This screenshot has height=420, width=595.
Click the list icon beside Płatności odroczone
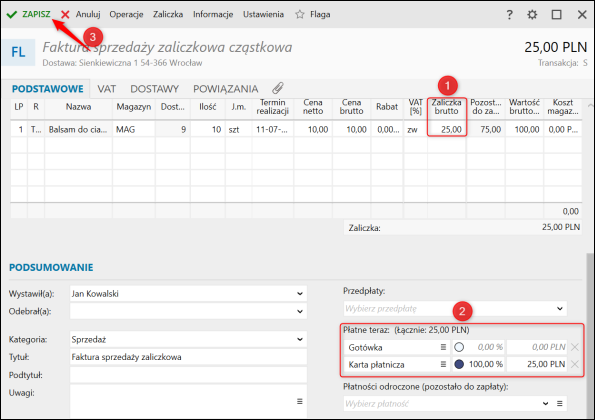coord(560,403)
